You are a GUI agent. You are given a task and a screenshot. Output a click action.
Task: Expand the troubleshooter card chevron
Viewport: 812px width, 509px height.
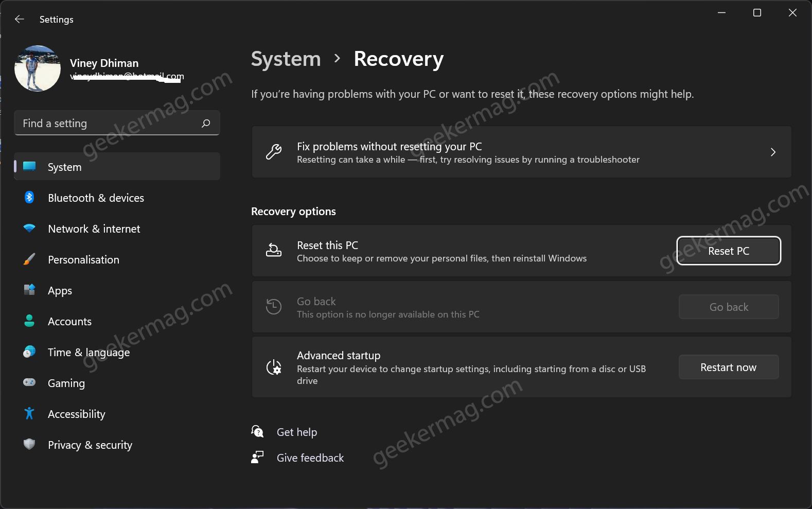pos(773,152)
